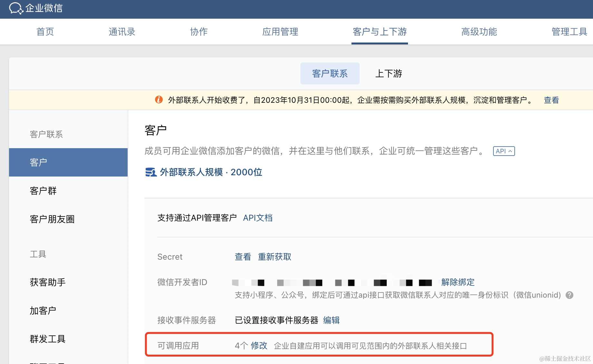
Task: Switch to the 上下游 sub-tab
Action: pos(389,73)
